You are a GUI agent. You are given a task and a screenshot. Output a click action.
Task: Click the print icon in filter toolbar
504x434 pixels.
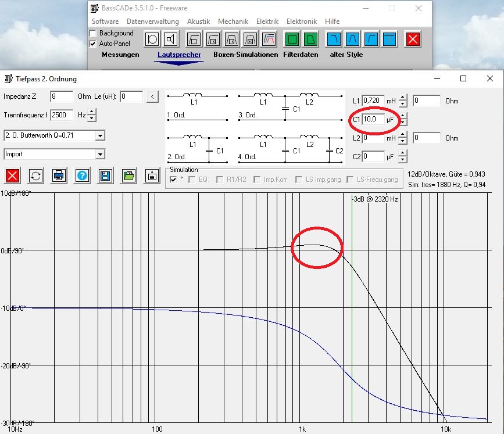(x=59, y=175)
